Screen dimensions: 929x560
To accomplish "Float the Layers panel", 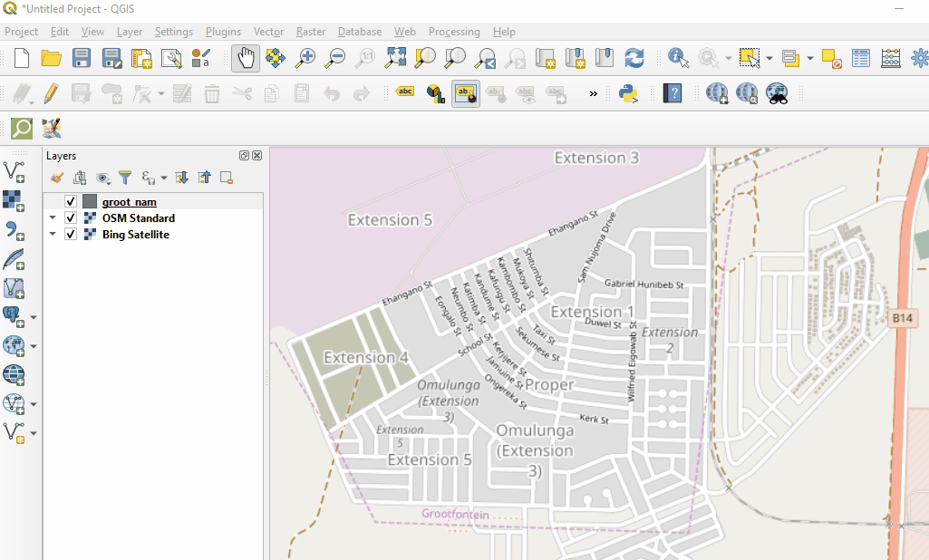I will point(244,156).
